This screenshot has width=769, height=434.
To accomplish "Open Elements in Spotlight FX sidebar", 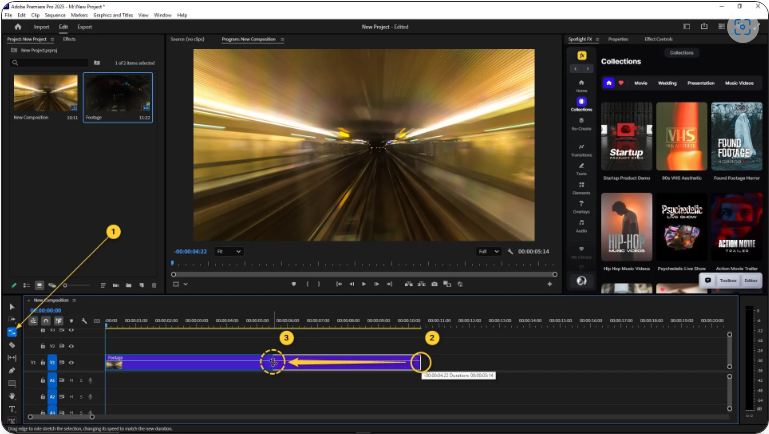I will pos(581,188).
